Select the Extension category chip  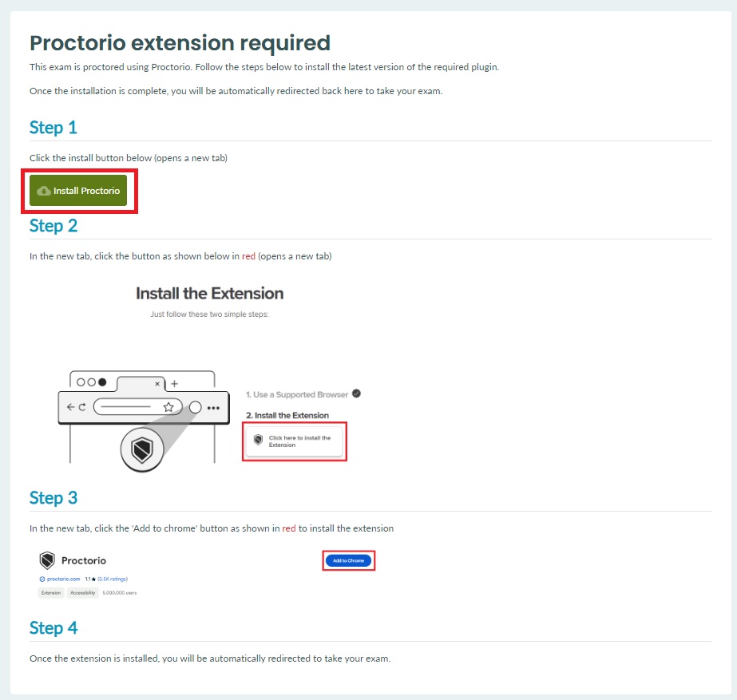point(50,591)
